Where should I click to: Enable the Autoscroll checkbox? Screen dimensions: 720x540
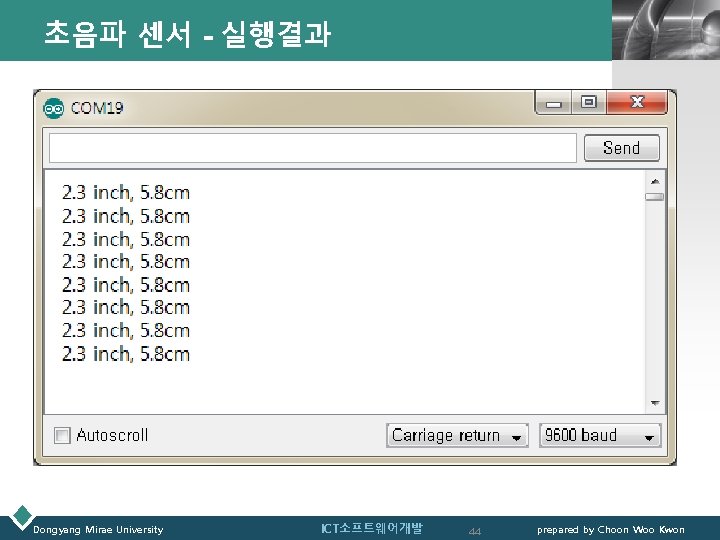click(x=62, y=435)
